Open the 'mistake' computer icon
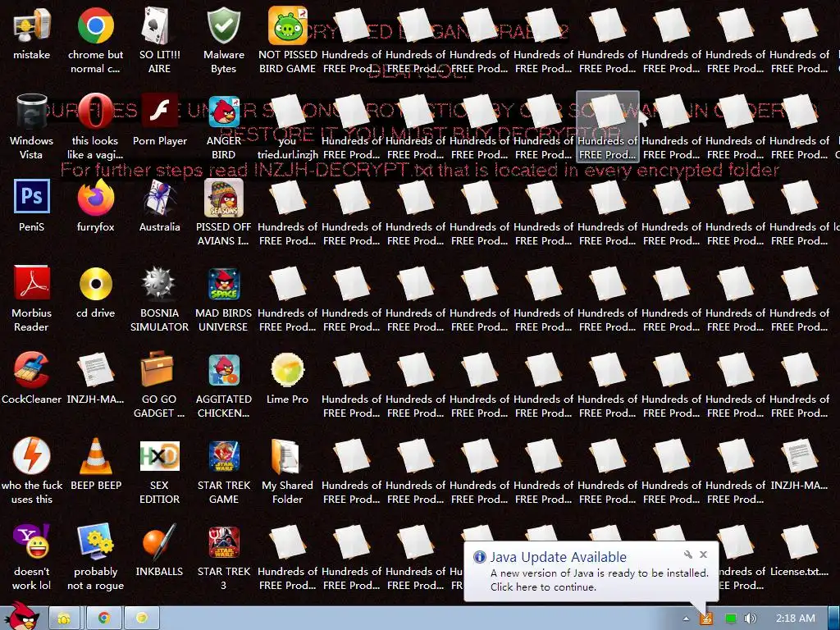This screenshot has height=630, width=840. pos(32,25)
